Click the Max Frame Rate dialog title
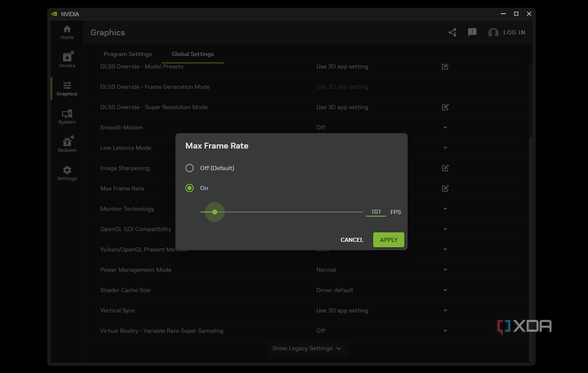588x373 pixels. 217,145
